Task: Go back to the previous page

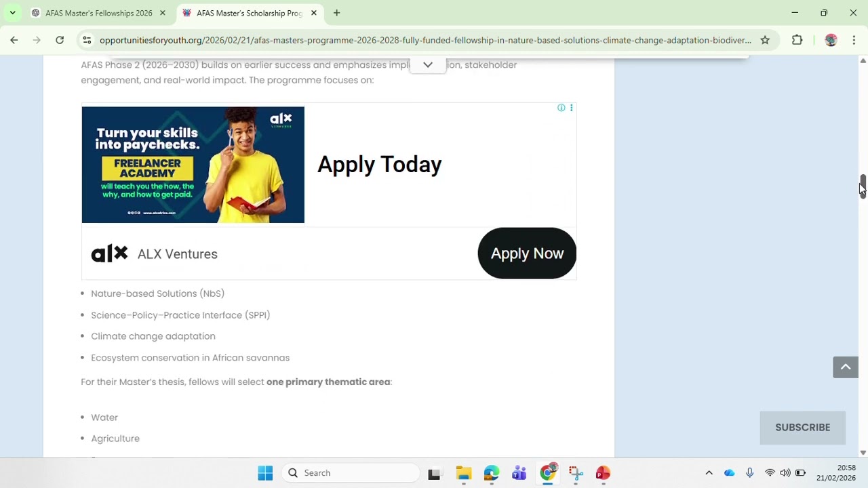Action: point(14,40)
